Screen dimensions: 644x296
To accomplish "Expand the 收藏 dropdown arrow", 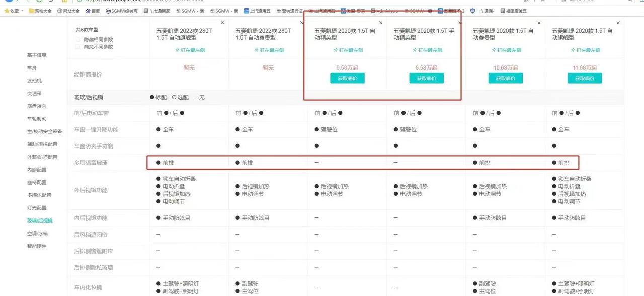I will pyautogui.click(x=23, y=11).
